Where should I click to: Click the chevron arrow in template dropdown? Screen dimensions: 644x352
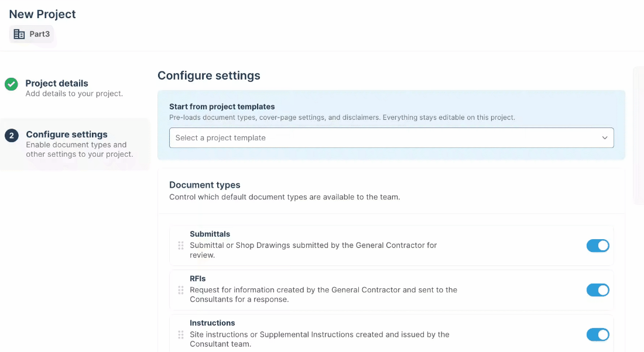605,138
